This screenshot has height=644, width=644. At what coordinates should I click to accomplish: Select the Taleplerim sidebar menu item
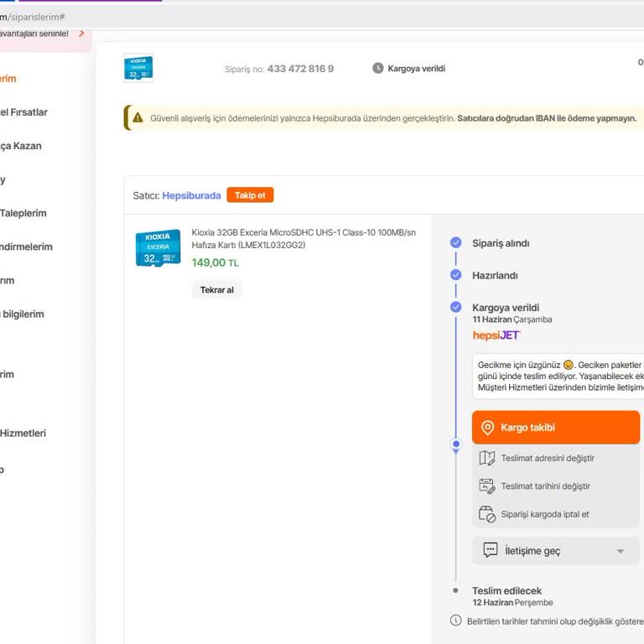coord(23,213)
